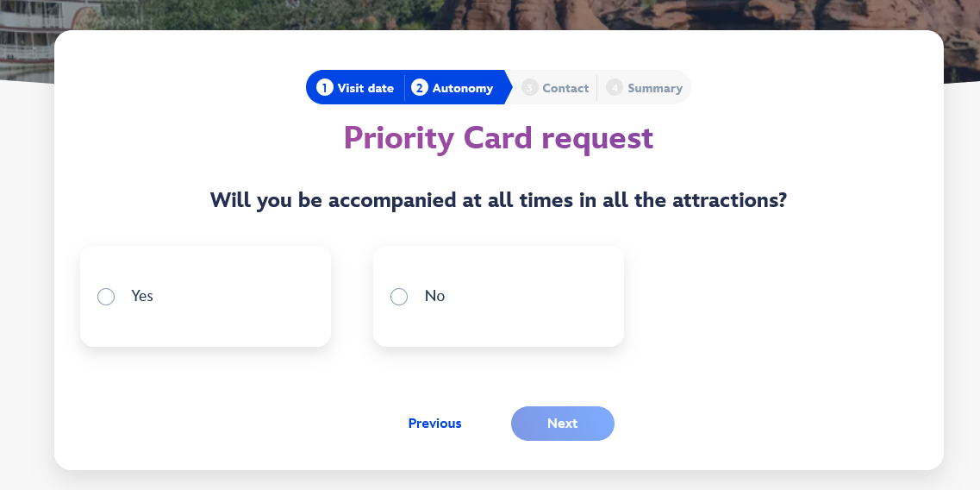
Task: Open the Summary step
Action: point(655,88)
